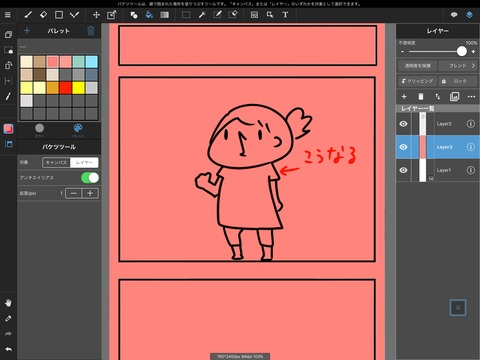This screenshot has height=360, width=480.
Task: Tap the panel window sidebar icon
Action: tap(8, 144)
